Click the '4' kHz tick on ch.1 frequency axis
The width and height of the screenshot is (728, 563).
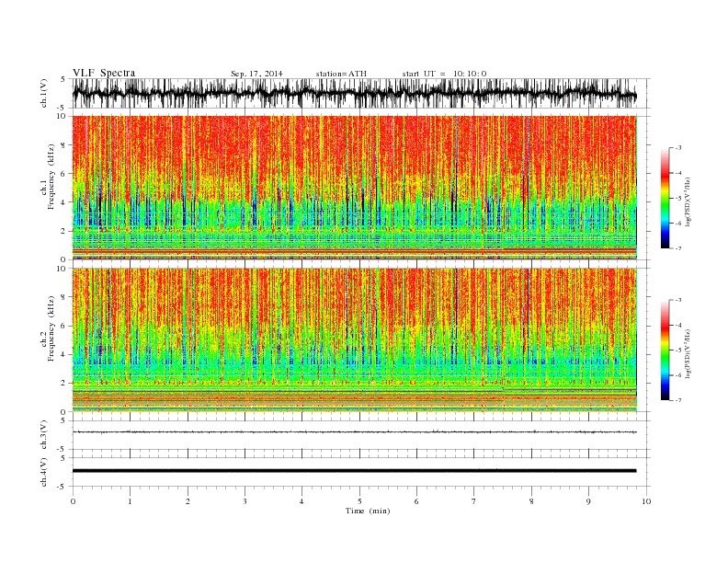pos(64,202)
